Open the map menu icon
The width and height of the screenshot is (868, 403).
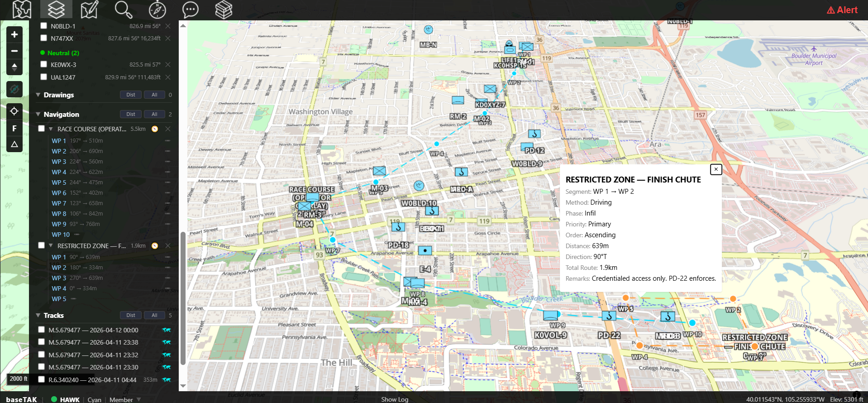coord(22,10)
